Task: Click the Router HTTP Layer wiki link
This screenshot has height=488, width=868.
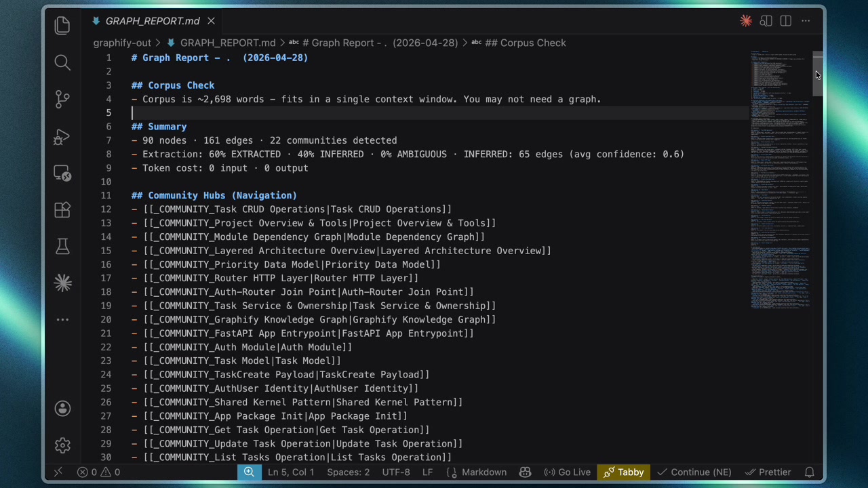Action: tap(281, 278)
